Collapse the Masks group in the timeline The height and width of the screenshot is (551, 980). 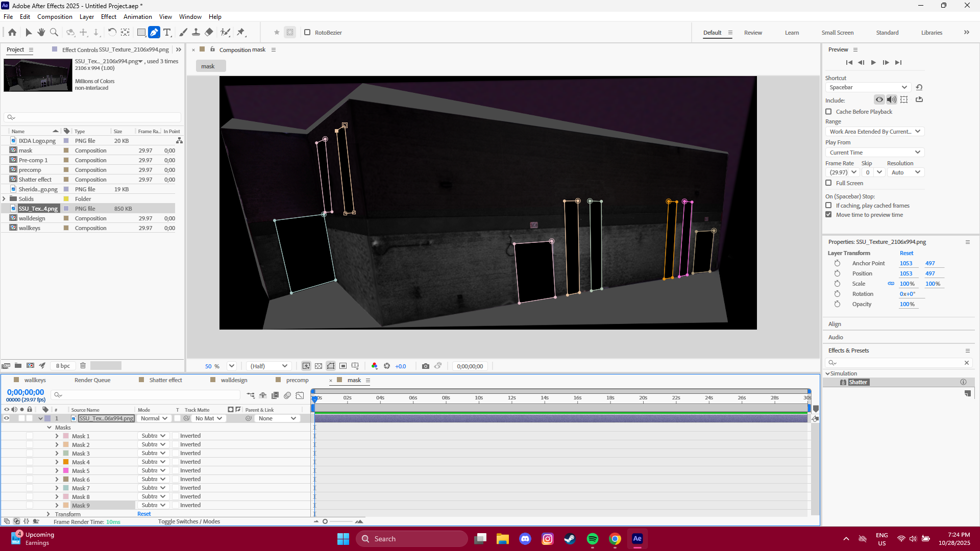tap(49, 427)
